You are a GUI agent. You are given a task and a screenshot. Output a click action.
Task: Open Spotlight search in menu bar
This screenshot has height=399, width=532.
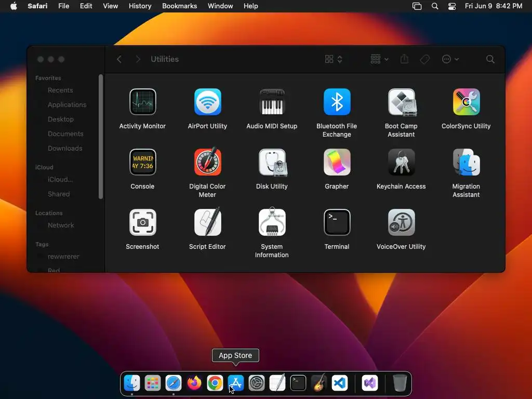pyautogui.click(x=435, y=6)
